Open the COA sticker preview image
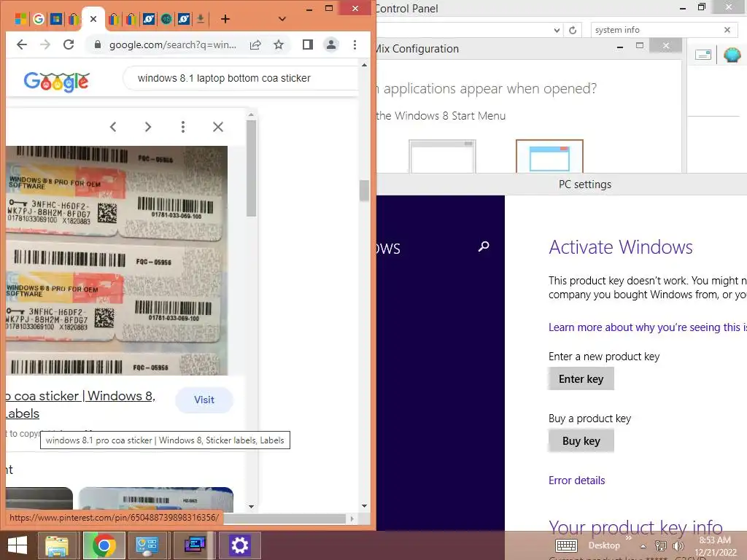747x560 pixels. tap(117, 260)
